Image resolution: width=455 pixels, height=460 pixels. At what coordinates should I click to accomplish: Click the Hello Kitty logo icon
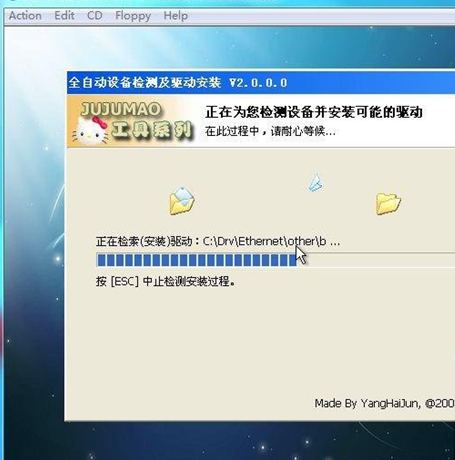(x=90, y=132)
